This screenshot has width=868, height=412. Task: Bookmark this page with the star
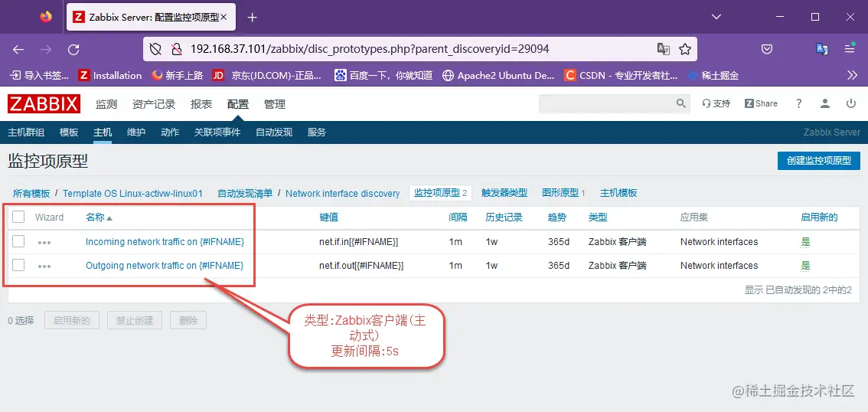pyautogui.click(x=685, y=49)
